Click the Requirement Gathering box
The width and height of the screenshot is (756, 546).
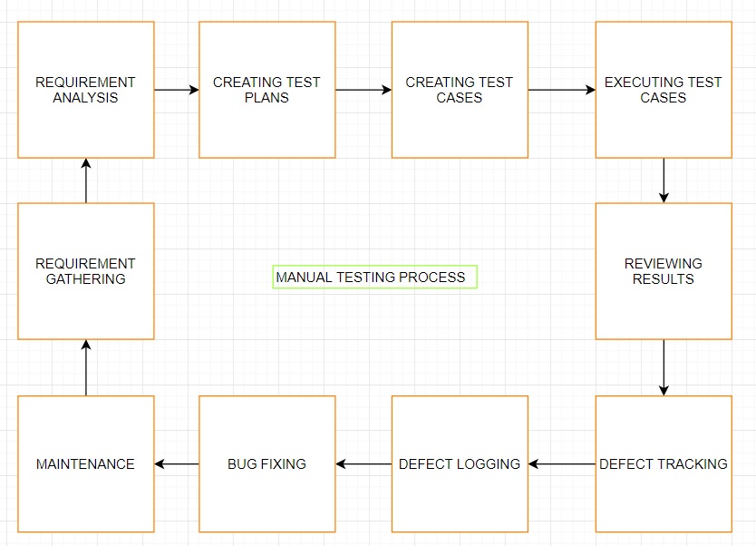86,271
